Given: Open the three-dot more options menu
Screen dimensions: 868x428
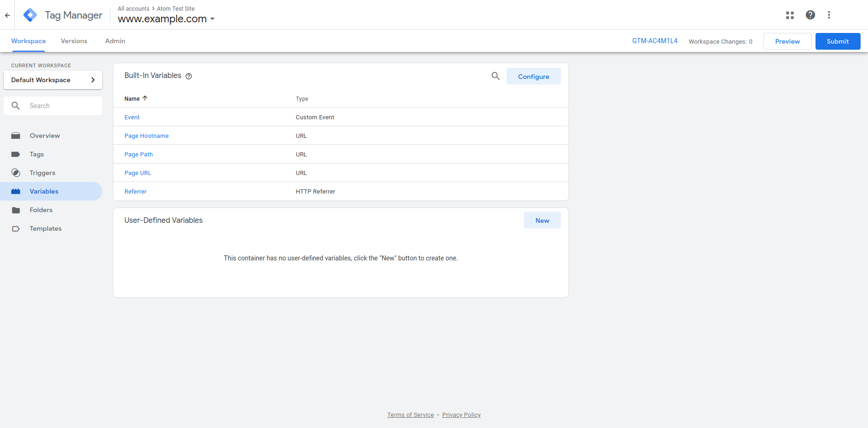Looking at the screenshot, I should [829, 15].
